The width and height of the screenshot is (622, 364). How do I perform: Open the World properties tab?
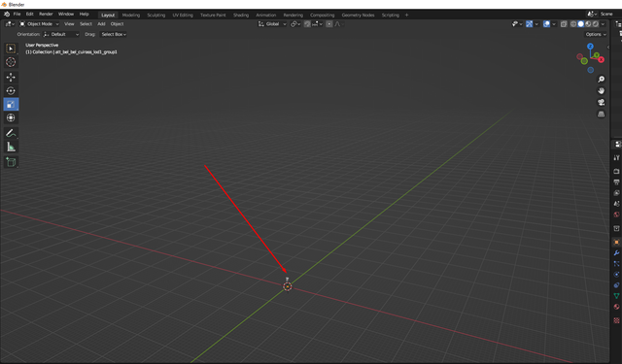tap(616, 215)
